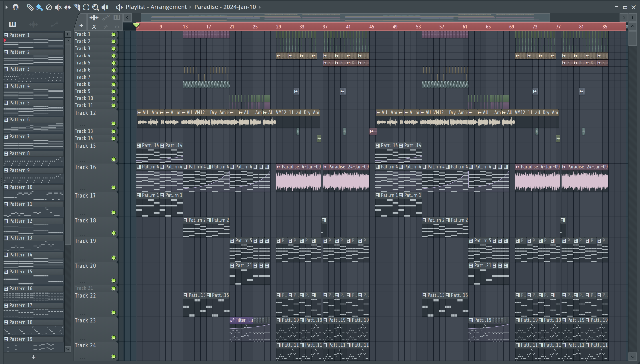Select the Delete tool
The image size is (640, 364).
[x=49, y=7]
